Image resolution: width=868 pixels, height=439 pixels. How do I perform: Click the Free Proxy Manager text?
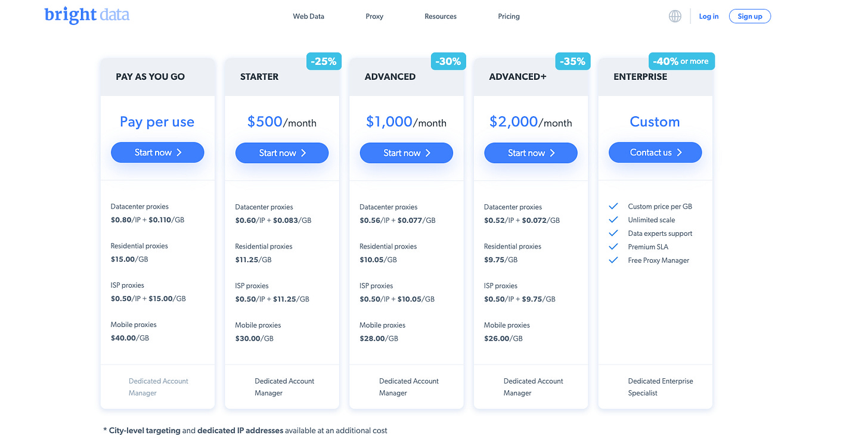[x=659, y=260]
